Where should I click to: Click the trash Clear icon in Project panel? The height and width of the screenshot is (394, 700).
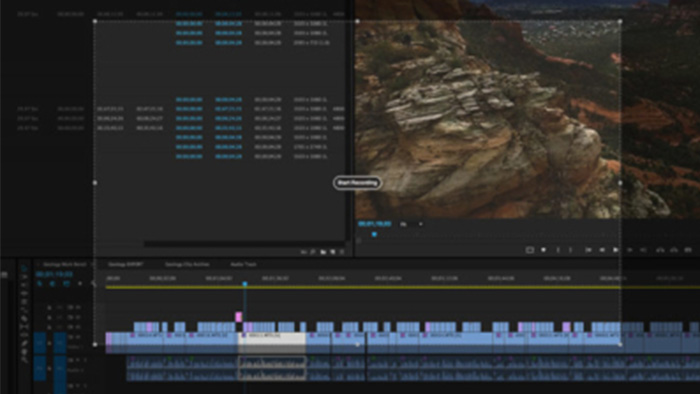click(342, 252)
